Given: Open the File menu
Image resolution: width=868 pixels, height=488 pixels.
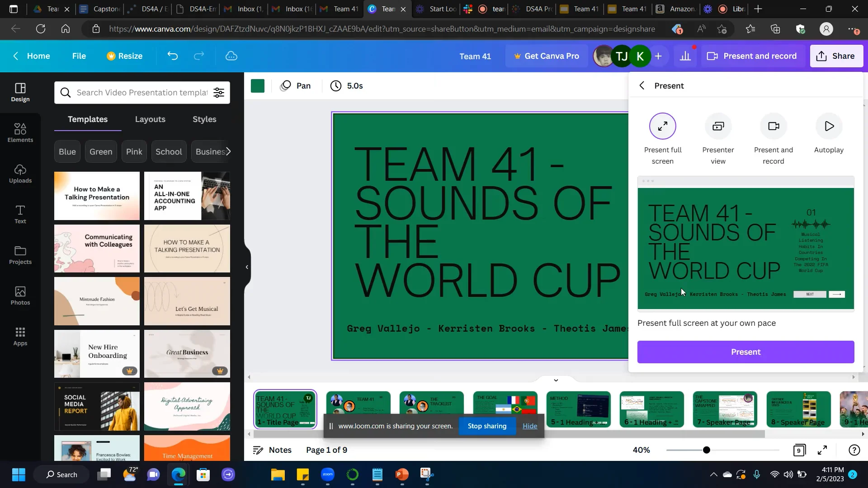Looking at the screenshot, I should [x=79, y=56].
